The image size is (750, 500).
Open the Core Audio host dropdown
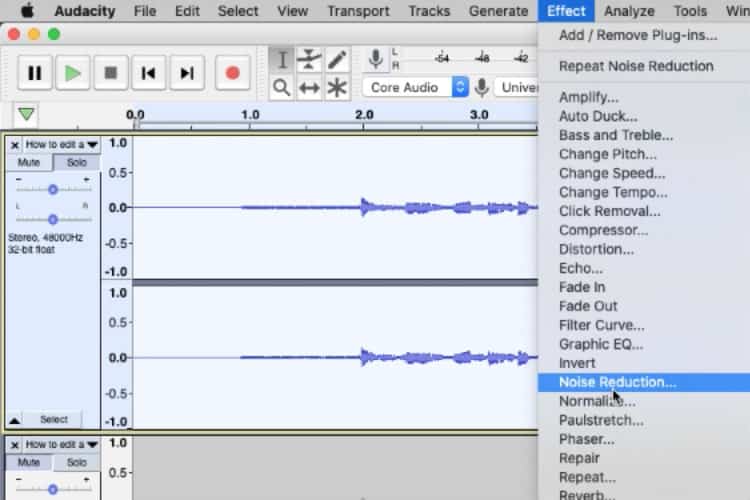pyautogui.click(x=415, y=87)
